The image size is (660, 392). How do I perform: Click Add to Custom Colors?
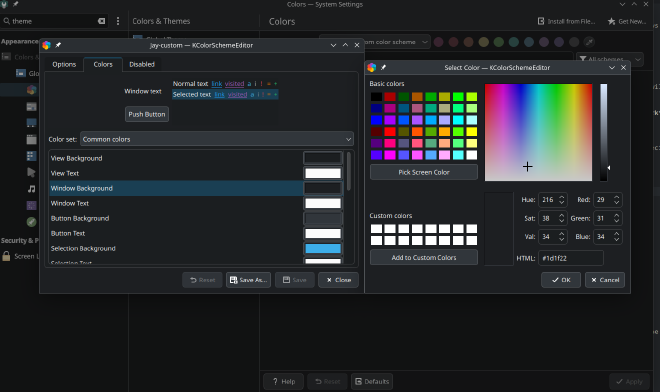point(424,257)
